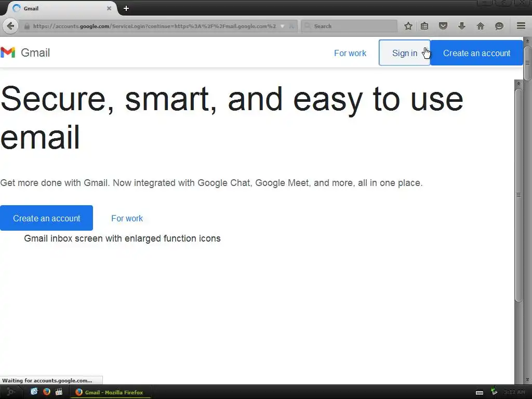The height and width of the screenshot is (399, 532).
Task: Save page to Pocket icon
Action: [443, 26]
